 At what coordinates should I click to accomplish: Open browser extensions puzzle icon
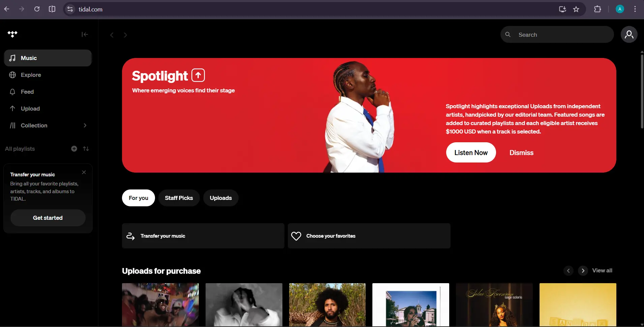pos(597,9)
